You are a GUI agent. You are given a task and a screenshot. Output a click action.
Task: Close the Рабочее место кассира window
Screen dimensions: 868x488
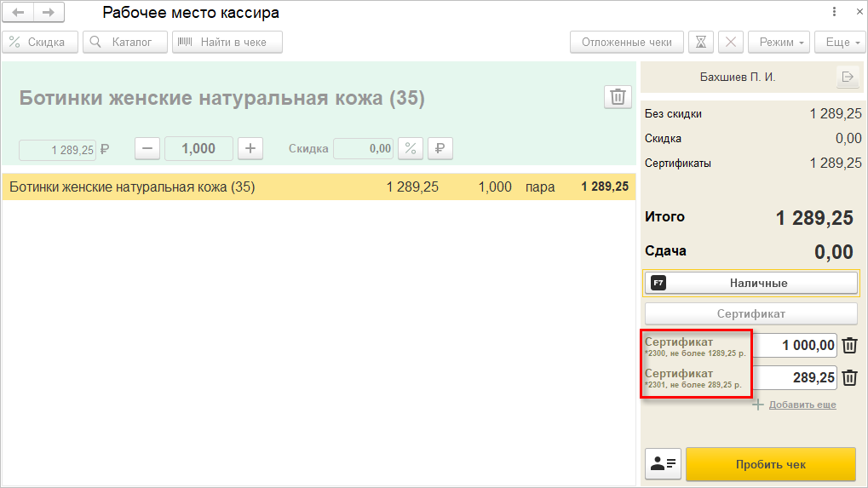click(x=859, y=12)
